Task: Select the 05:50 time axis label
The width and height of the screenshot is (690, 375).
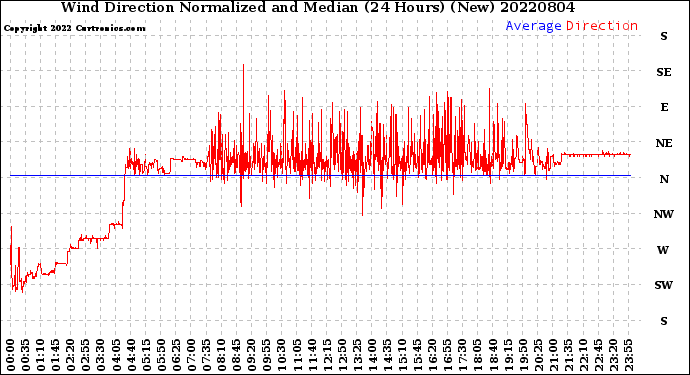Action: pyautogui.click(x=161, y=355)
